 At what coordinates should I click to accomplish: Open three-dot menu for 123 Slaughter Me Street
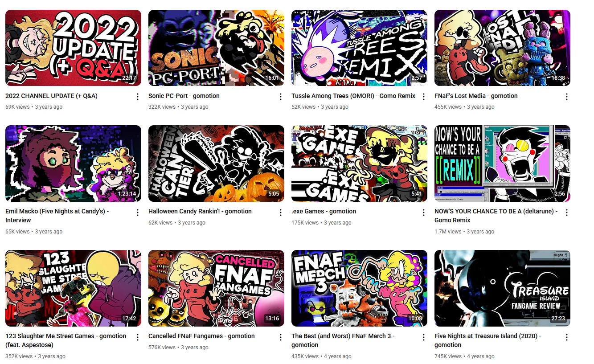[138, 337]
